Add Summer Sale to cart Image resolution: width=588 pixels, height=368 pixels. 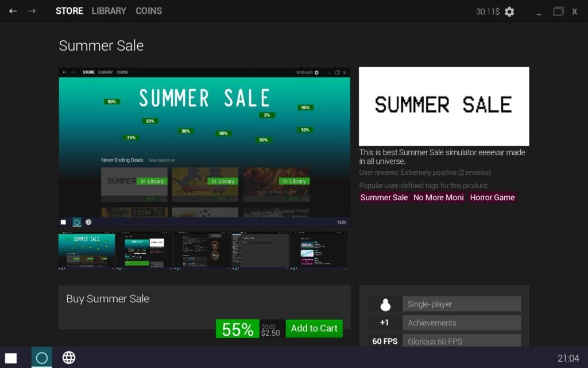click(x=314, y=328)
